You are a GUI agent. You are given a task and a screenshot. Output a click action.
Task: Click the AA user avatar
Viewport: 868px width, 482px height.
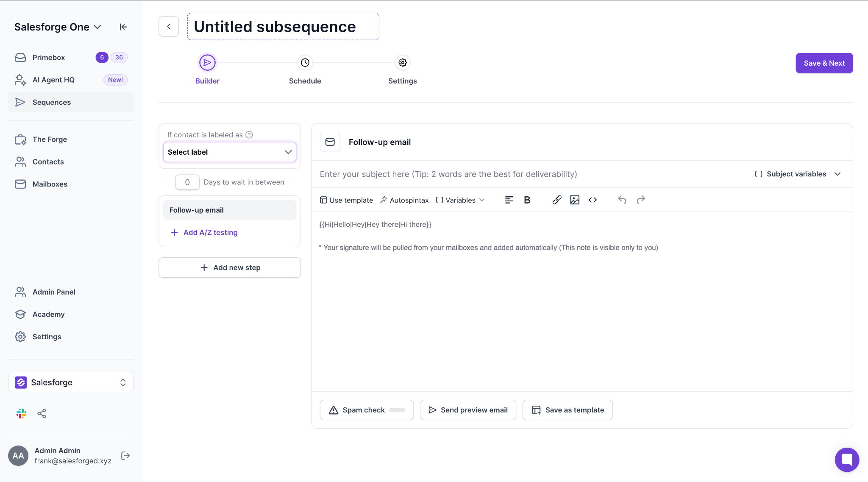pyautogui.click(x=18, y=456)
